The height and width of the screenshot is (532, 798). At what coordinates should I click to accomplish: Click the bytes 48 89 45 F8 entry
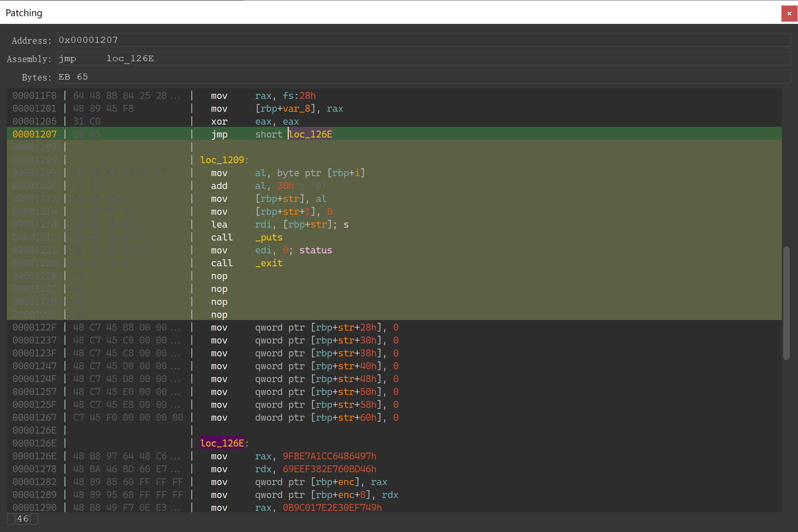point(103,109)
